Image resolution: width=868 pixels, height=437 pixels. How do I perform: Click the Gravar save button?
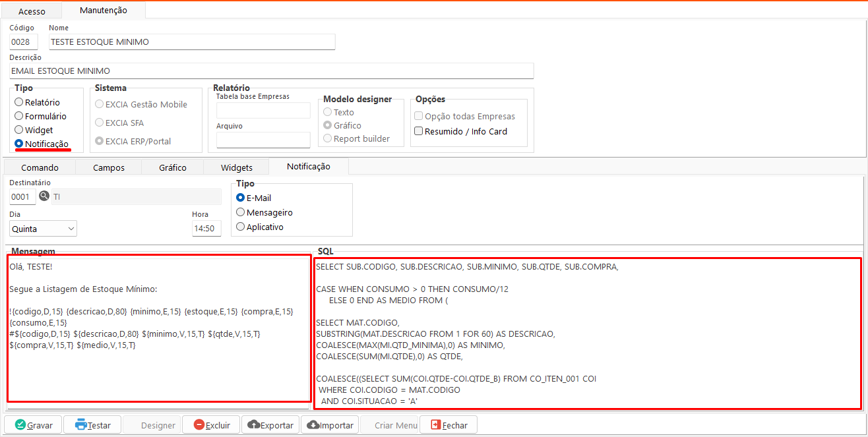(x=33, y=425)
